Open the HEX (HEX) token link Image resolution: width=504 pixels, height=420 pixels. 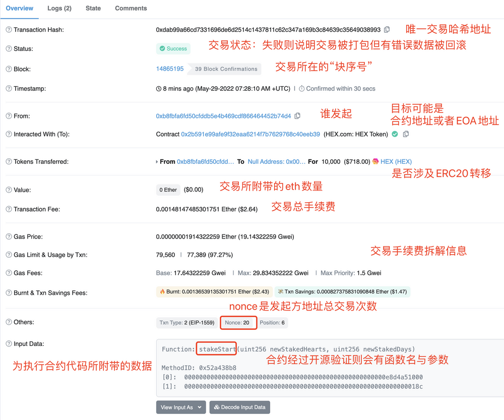396,161
